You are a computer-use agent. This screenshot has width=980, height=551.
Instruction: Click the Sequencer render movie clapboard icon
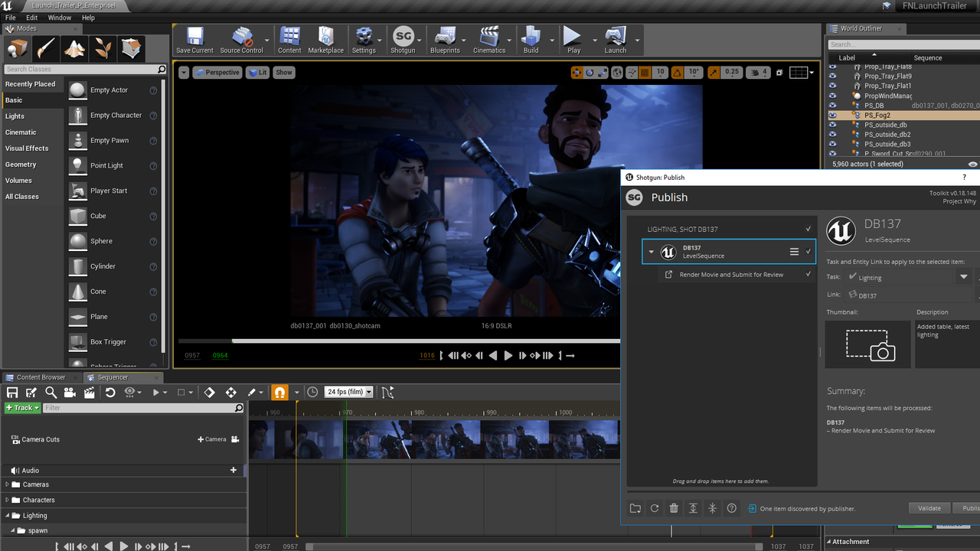tap(89, 392)
